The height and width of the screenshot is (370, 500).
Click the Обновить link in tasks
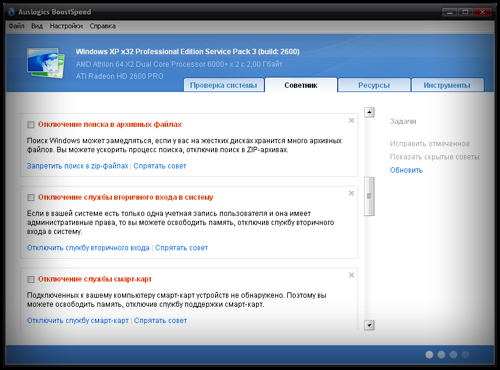click(406, 170)
